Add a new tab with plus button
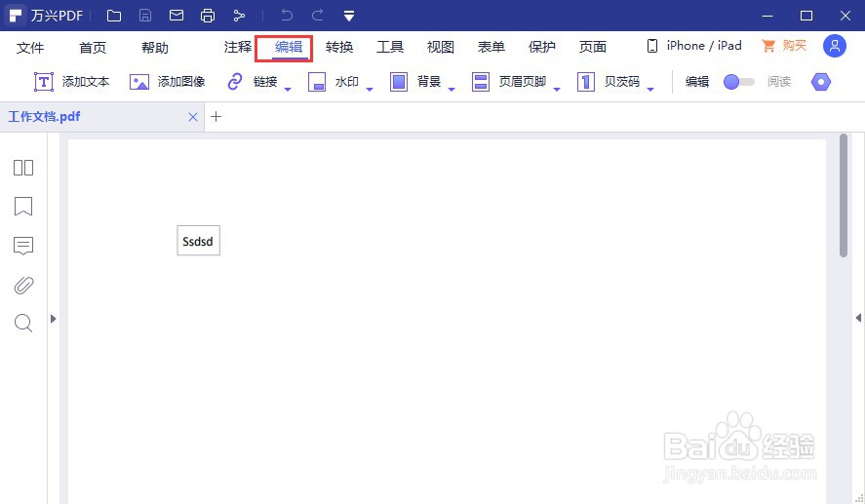 click(216, 117)
